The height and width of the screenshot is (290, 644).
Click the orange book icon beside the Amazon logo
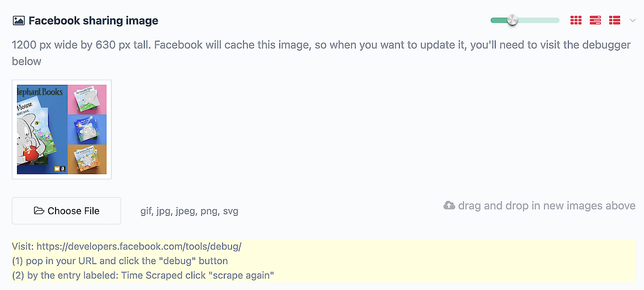56,169
